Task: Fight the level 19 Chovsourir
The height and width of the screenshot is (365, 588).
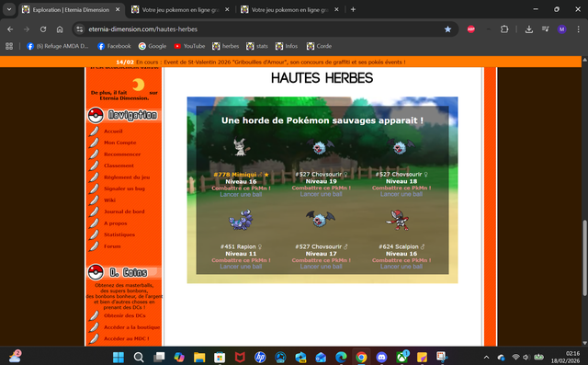Action: (x=321, y=188)
